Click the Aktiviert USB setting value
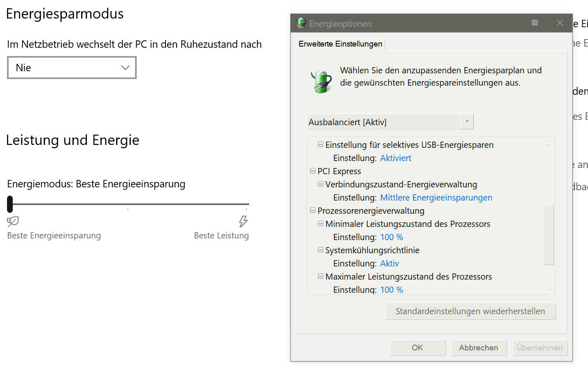Viewport: 588px width, 371px height. pos(396,158)
